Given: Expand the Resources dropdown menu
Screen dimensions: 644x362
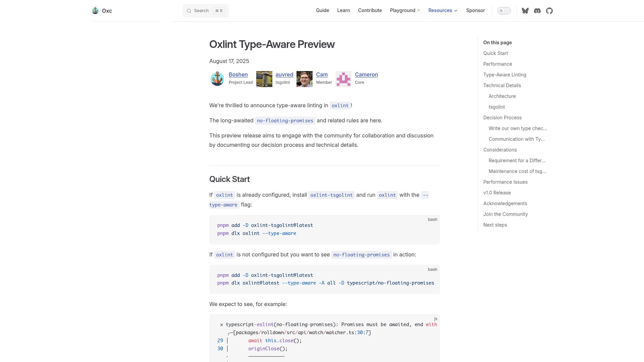Looking at the screenshot, I should 443,10.
